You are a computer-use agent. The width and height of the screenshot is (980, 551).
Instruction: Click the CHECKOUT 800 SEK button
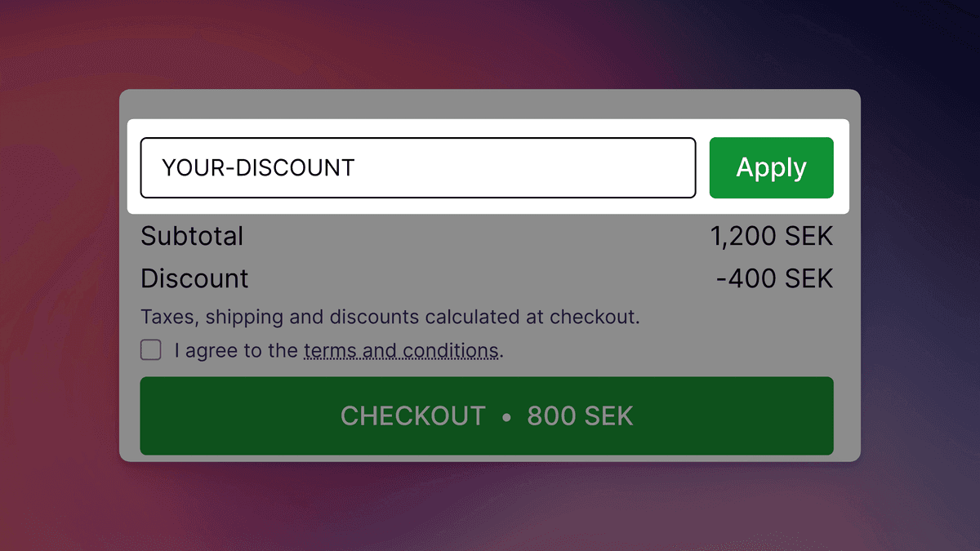click(488, 415)
